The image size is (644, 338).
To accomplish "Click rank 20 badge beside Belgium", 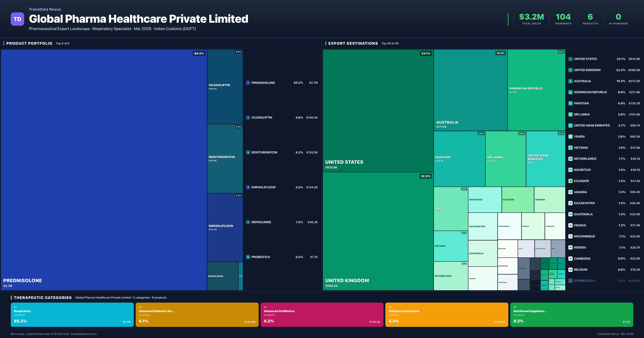I will point(570,270).
